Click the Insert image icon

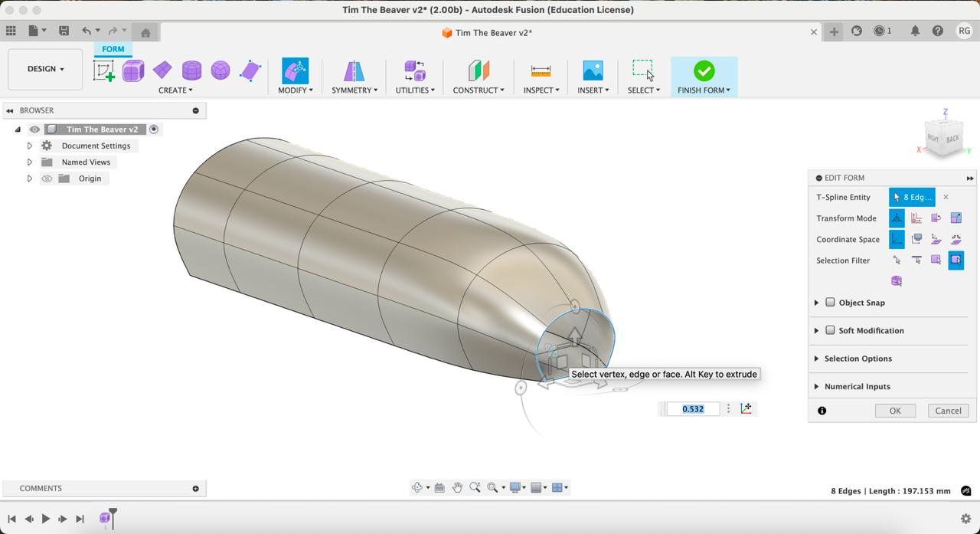pyautogui.click(x=593, y=71)
